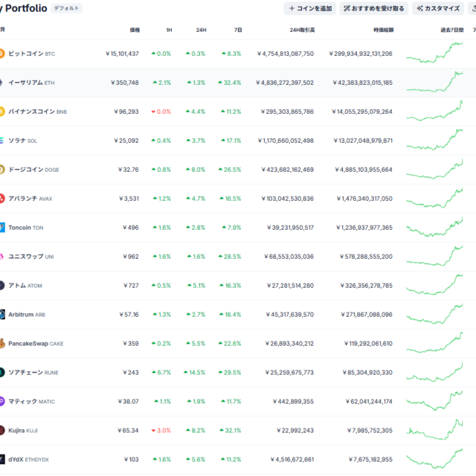Viewport: 476px width, 476px height.
Task: Open the アバランチ AVAX link
Action: point(30,199)
